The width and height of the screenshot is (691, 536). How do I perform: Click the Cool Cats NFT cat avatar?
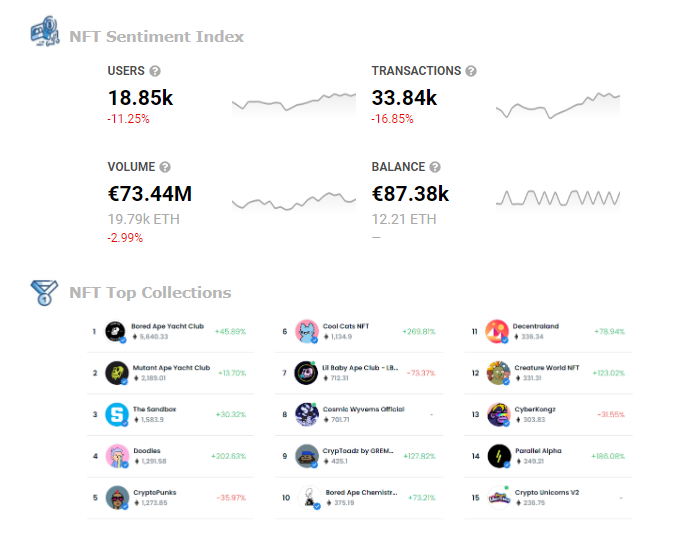[x=306, y=331]
